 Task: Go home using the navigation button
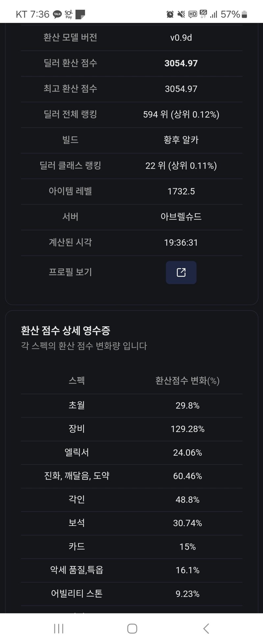(x=132, y=629)
